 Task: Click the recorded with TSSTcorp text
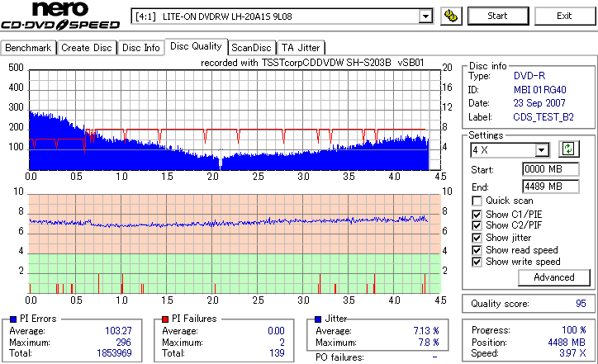point(312,63)
